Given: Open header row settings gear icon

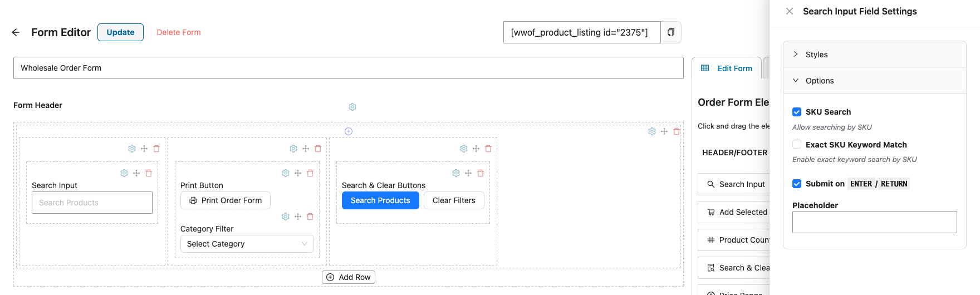Looking at the screenshot, I should (x=652, y=131).
